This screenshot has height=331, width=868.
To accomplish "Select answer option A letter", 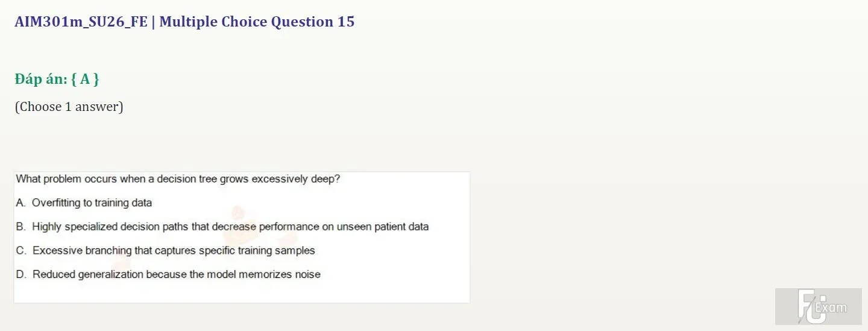I will click(20, 203).
